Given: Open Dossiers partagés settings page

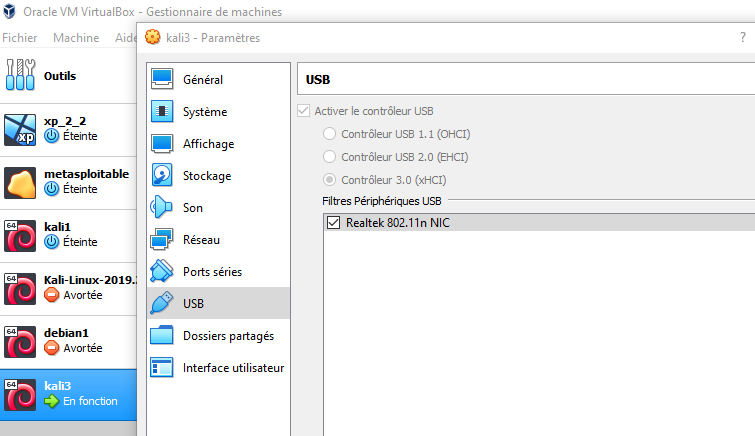Looking at the screenshot, I should tap(219, 336).
